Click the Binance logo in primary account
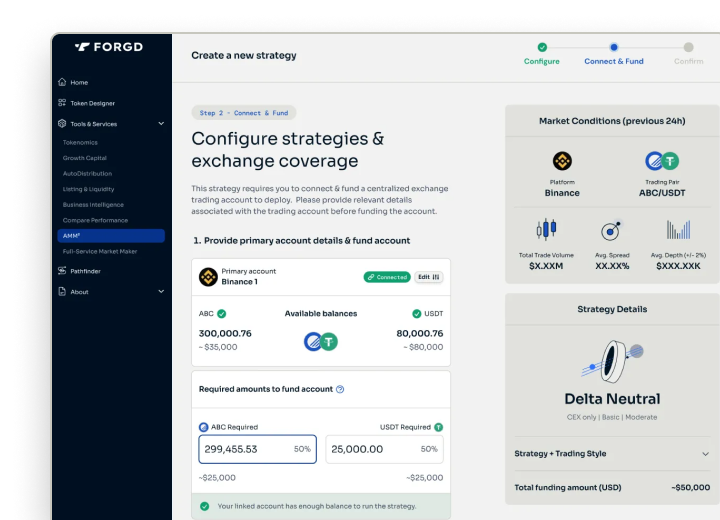Viewport: 720px width, 520px height. (x=209, y=277)
